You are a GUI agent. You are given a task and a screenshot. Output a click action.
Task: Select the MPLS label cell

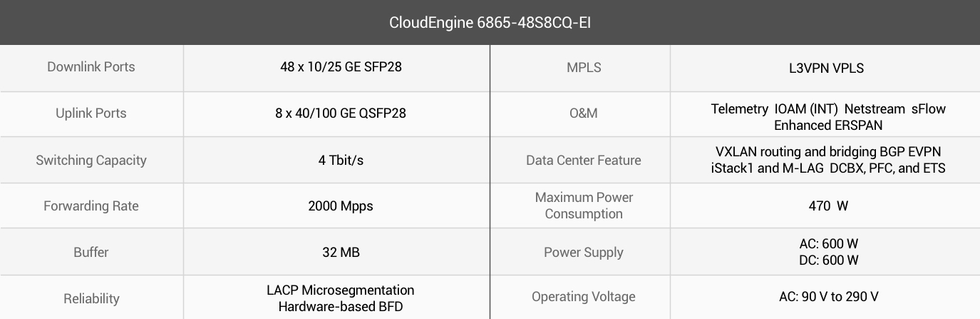coord(584,68)
